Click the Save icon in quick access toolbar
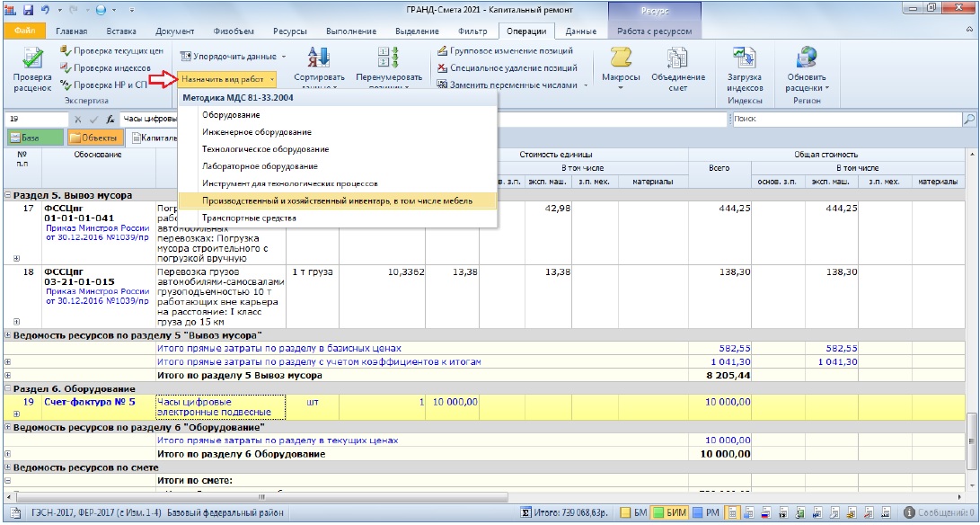 click(x=30, y=11)
